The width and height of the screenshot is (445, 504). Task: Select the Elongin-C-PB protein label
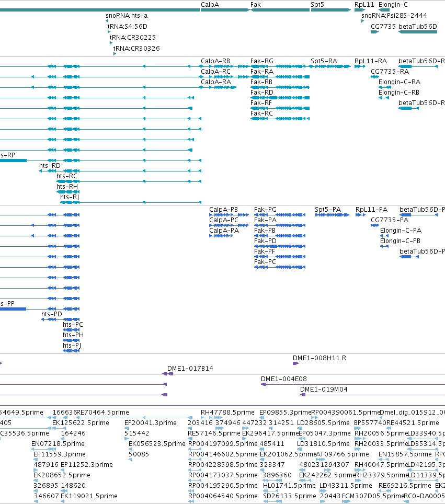tap(401, 240)
